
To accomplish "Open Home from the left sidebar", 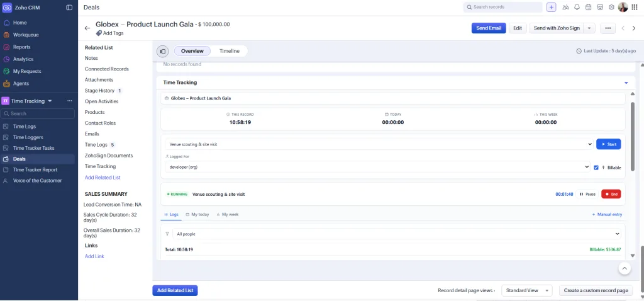I will [x=19, y=23].
